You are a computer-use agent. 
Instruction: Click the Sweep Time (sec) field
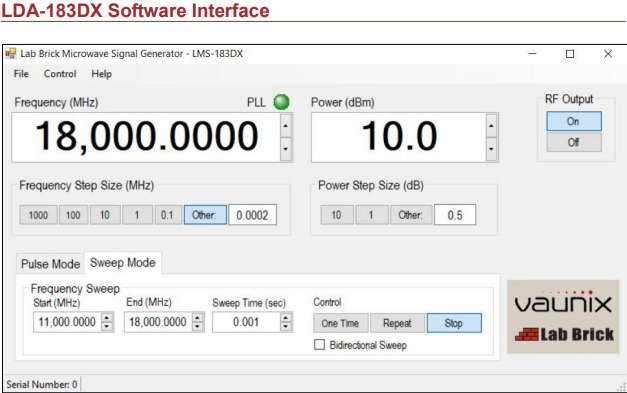(246, 322)
